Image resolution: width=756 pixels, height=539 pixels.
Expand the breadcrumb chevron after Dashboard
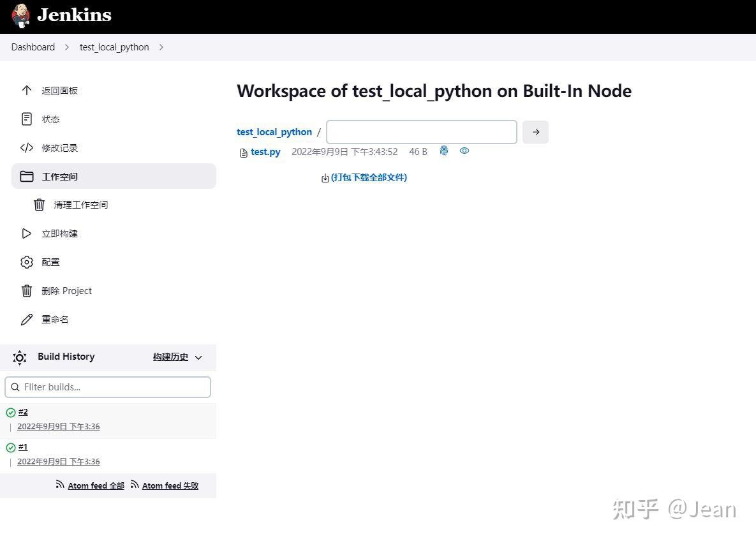point(67,47)
